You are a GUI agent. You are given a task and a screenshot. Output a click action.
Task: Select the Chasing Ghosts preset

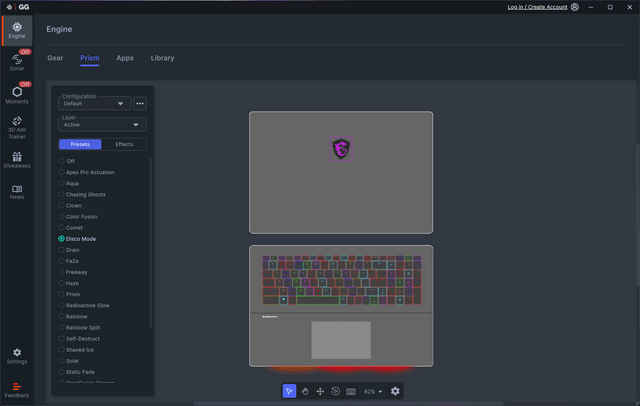point(82,194)
